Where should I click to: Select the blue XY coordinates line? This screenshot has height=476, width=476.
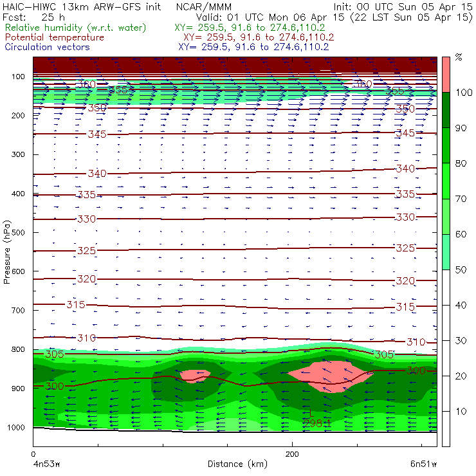tap(253, 47)
